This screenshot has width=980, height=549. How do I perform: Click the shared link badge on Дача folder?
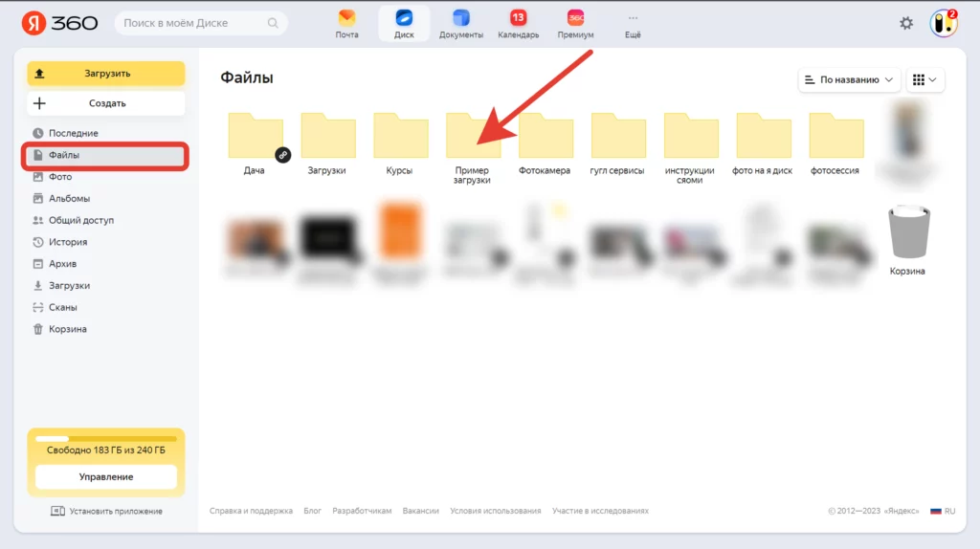tap(282, 155)
